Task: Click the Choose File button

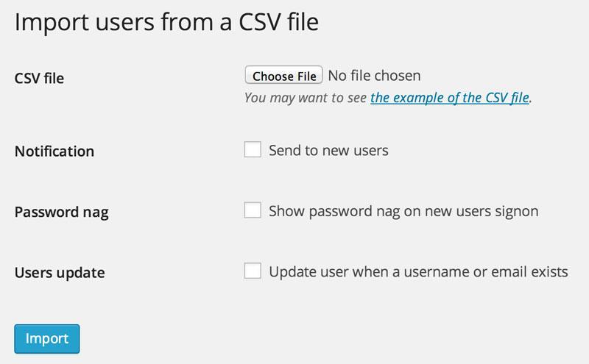Action: point(283,75)
